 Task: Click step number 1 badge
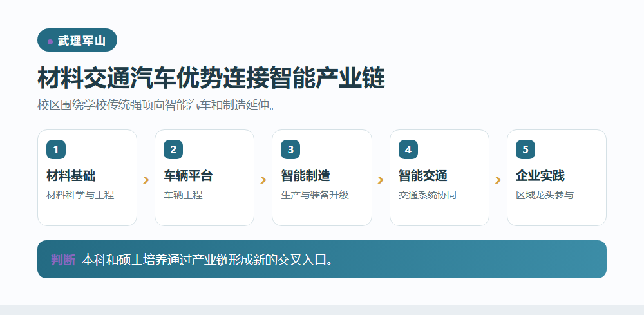click(x=56, y=149)
